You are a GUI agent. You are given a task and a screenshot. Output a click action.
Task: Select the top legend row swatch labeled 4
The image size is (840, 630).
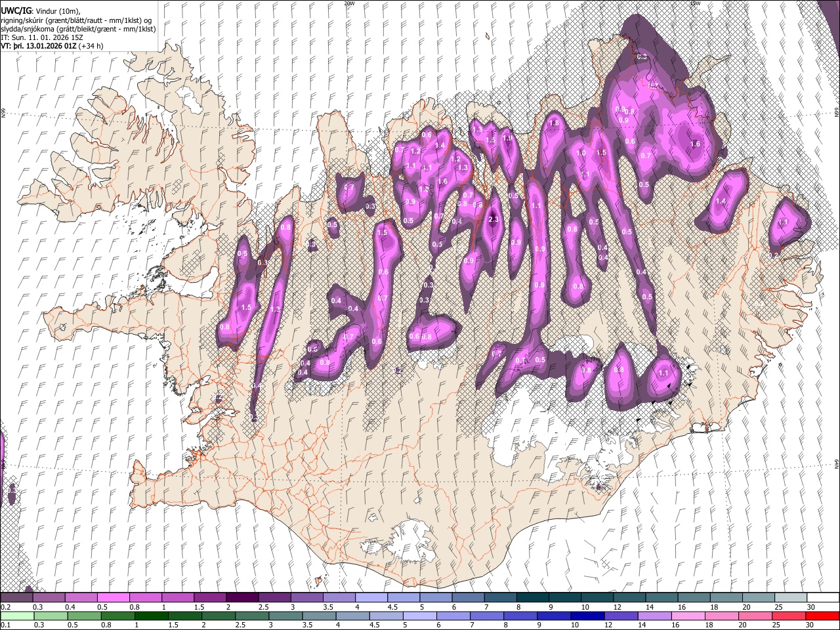click(371, 598)
